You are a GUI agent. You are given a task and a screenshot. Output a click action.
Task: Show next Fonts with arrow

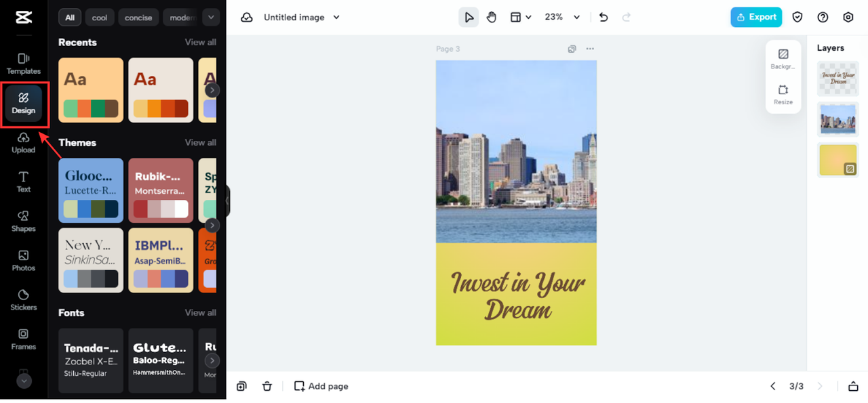(212, 360)
